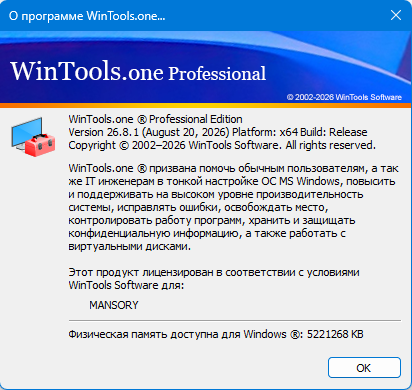412x390 pixels.
Task: Click the © 2002-2026 WinTools Software banner text
Action: [x=344, y=97]
